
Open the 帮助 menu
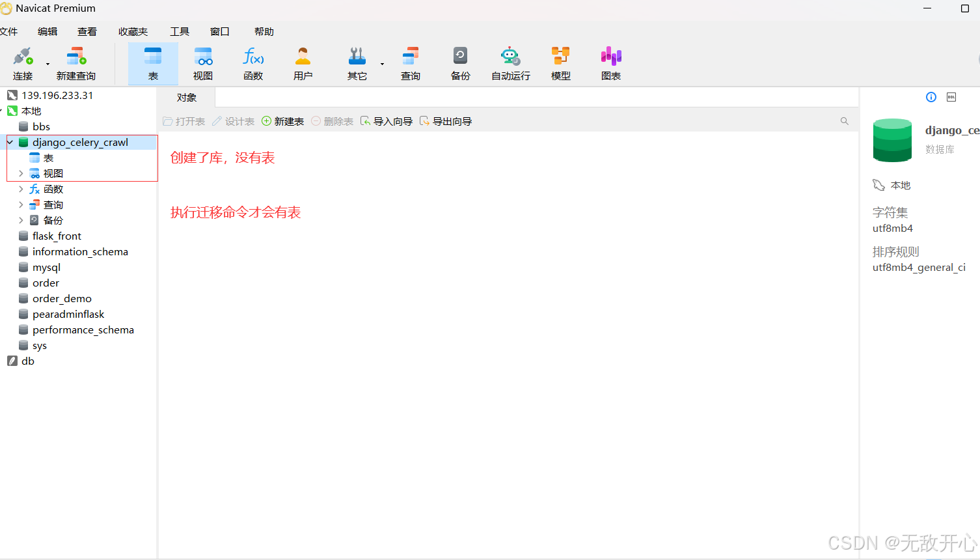(x=264, y=31)
